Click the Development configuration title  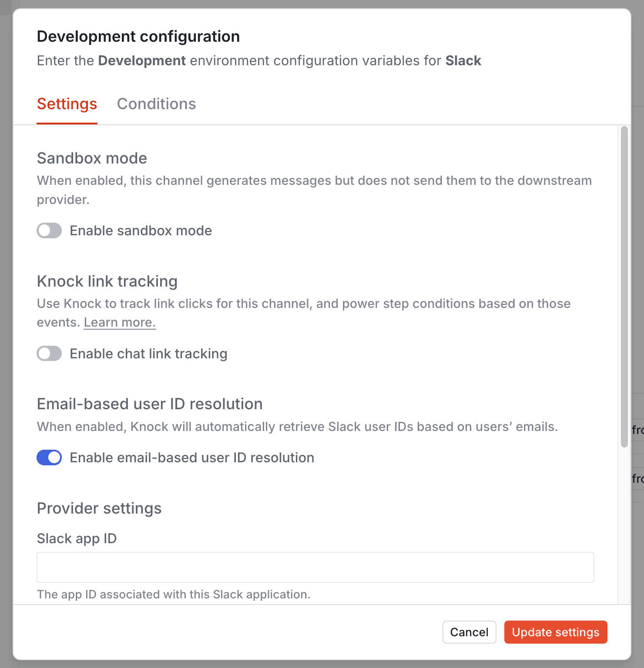[x=138, y=37]
